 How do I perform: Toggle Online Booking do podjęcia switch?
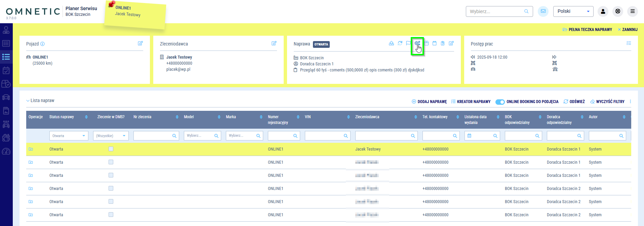[500, 102]
